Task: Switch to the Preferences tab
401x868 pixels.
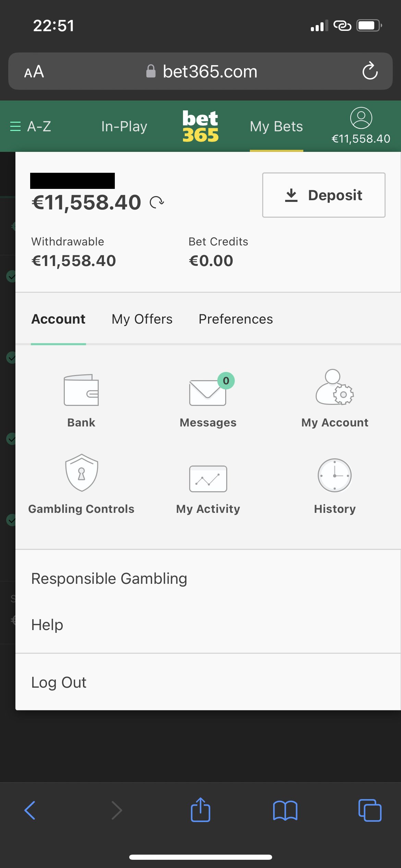Action: coord(236,319)
